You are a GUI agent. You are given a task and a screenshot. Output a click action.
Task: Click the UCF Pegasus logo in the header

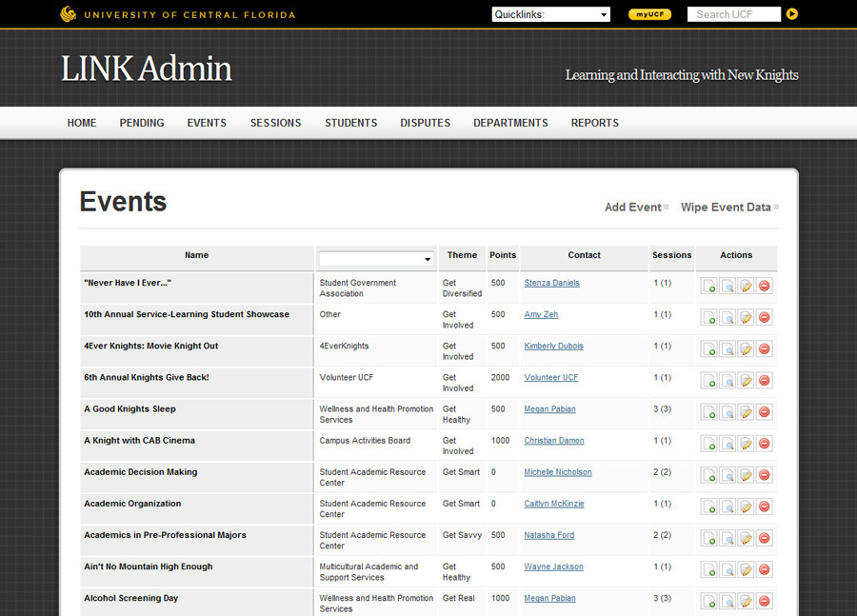[x=68, y=14]
